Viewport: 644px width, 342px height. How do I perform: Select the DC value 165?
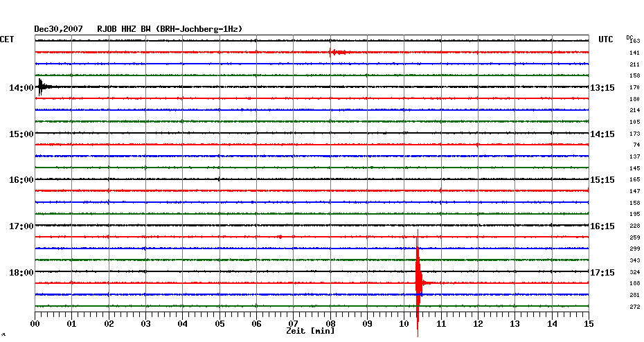634,179
